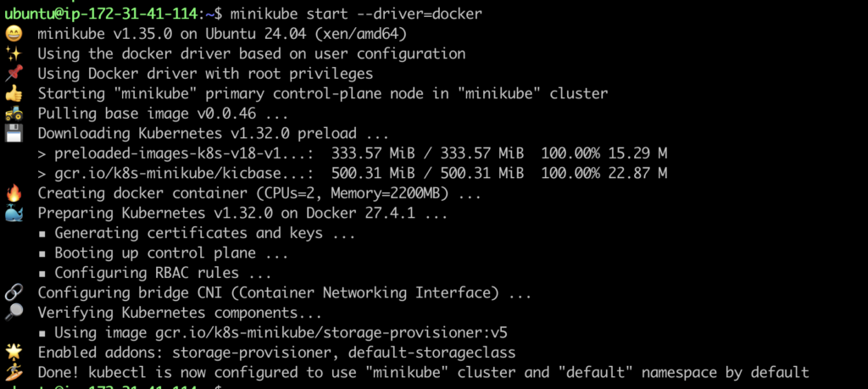Click the gcr.io/k8s-minikube/kicbase download line
Image resolution: width=868 pixels, height=389 pixels.
click(x=352, y=174)
